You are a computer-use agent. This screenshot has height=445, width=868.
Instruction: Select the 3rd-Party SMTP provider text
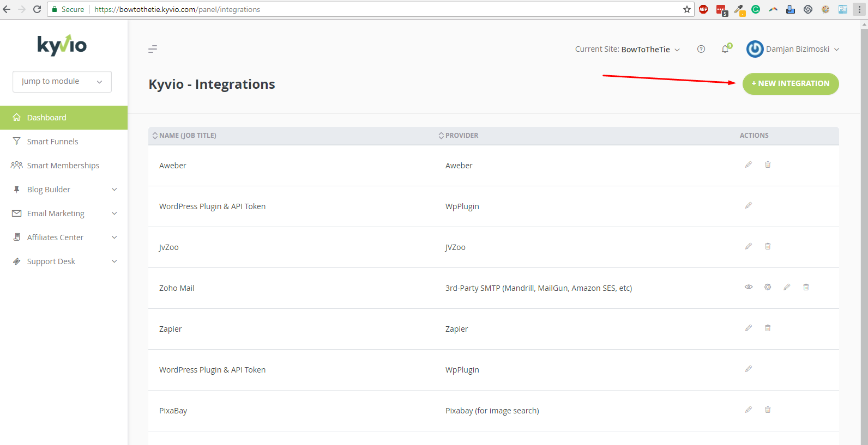click(x=539, y=288)
